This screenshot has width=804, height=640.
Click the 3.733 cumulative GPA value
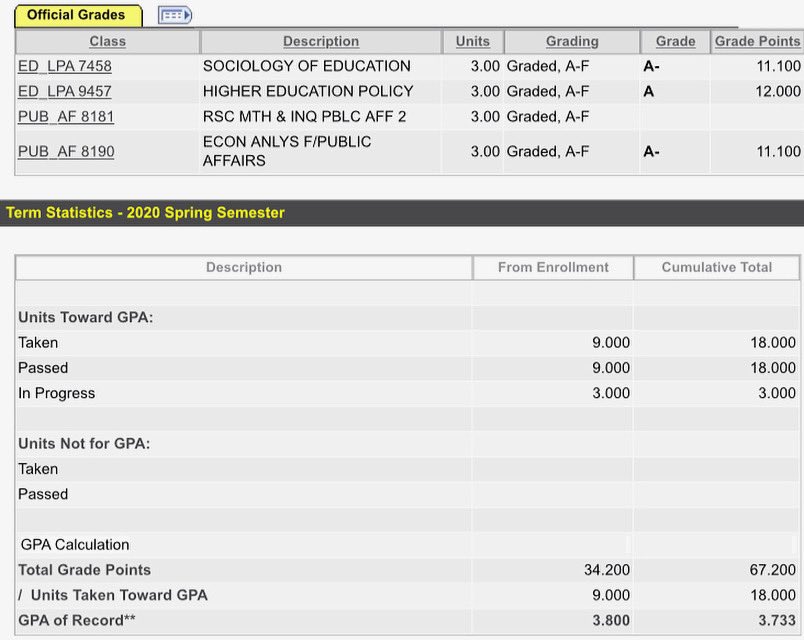click(x=777, y=621)
